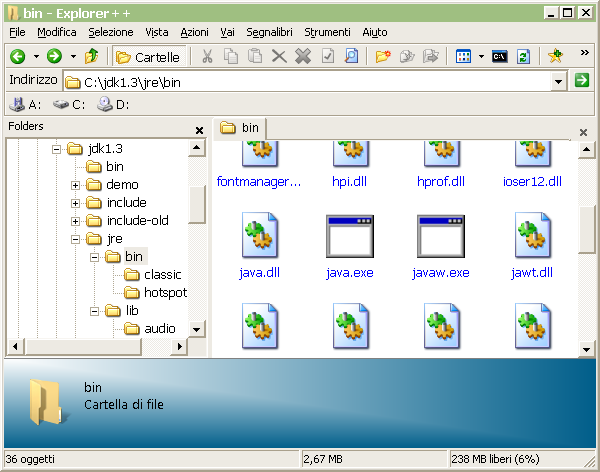Copy selected files with Copy icon

point(231,57)
